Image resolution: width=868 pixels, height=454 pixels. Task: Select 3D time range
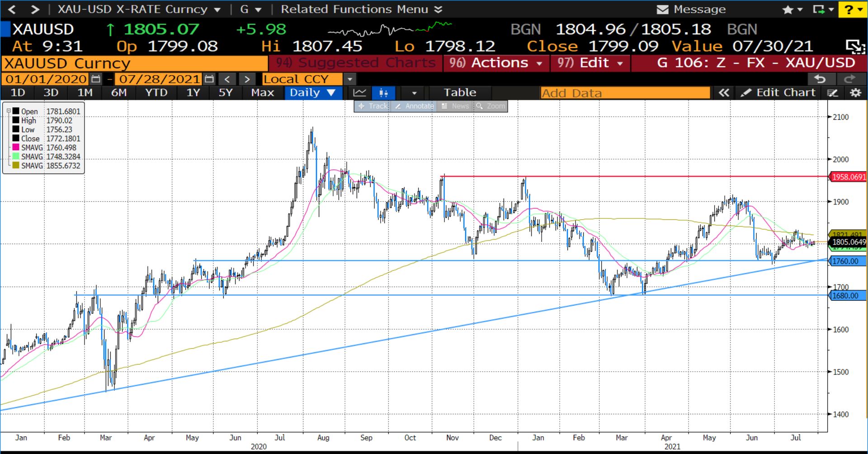tap(51, 93)
